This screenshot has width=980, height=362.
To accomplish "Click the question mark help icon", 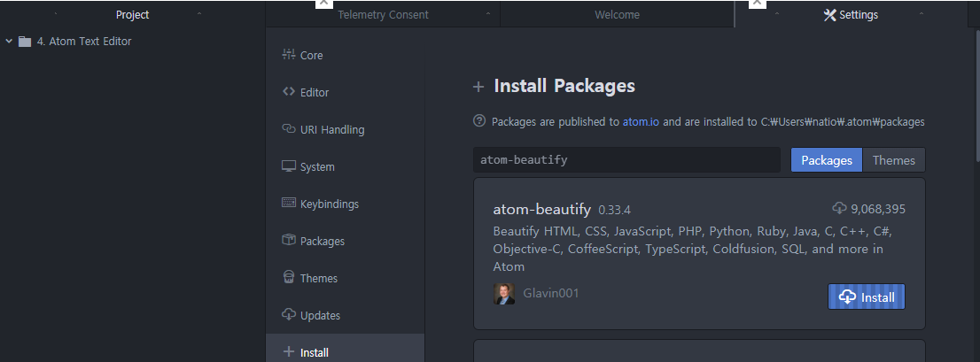I will pyautogui.click(x=479, y=120).
